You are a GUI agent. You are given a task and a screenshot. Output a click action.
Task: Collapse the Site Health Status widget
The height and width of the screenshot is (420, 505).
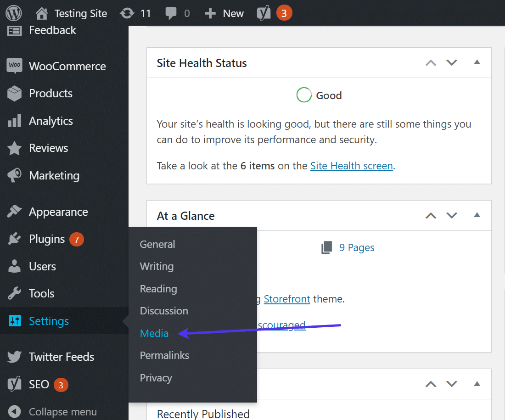(x=477, y=62)
